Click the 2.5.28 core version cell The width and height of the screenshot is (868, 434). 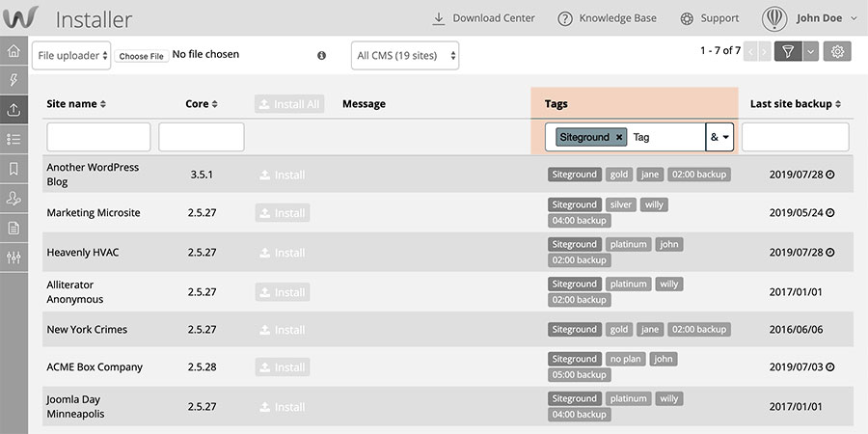pyautogui.click(x=202, y=367)
